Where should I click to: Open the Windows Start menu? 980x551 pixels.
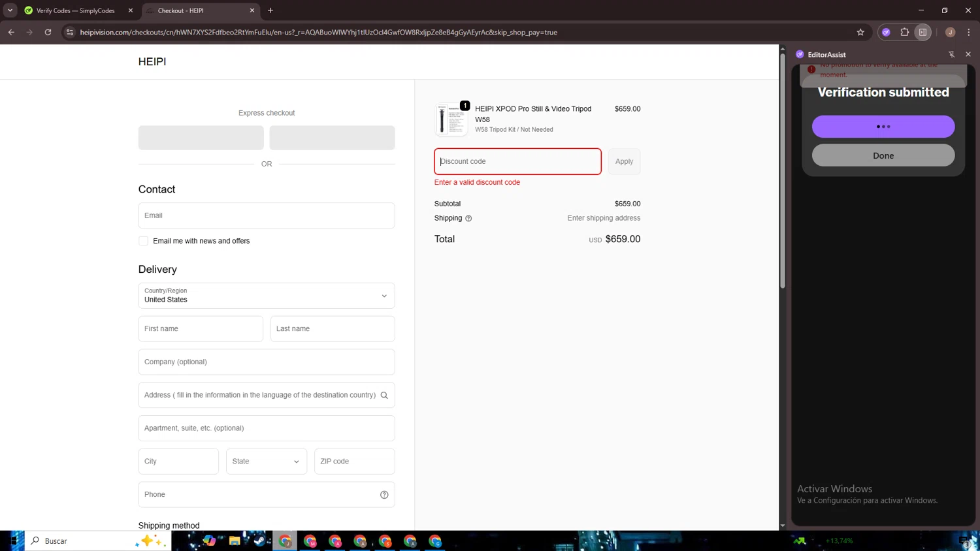tap(12, 541)
